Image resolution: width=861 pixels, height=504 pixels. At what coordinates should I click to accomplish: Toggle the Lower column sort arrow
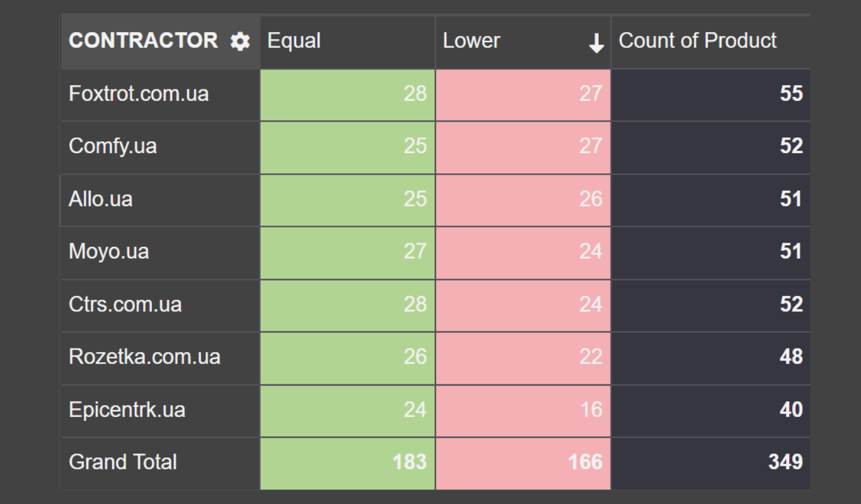coord(596,43)
